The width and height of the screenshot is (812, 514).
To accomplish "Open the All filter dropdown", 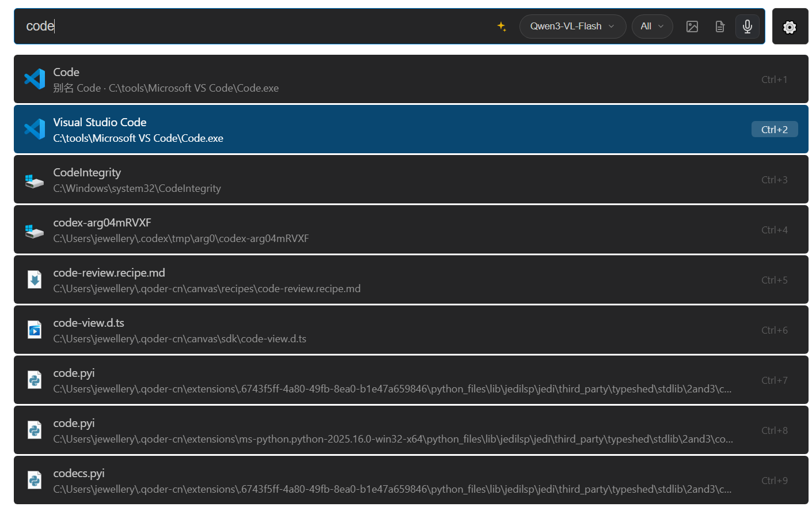I will pos(652,27).
